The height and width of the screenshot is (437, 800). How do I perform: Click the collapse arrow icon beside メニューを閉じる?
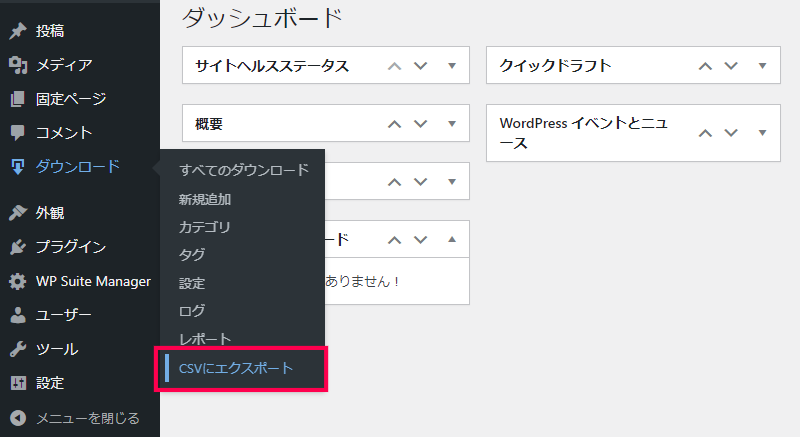pyautogui.click(x=18, y=418)
